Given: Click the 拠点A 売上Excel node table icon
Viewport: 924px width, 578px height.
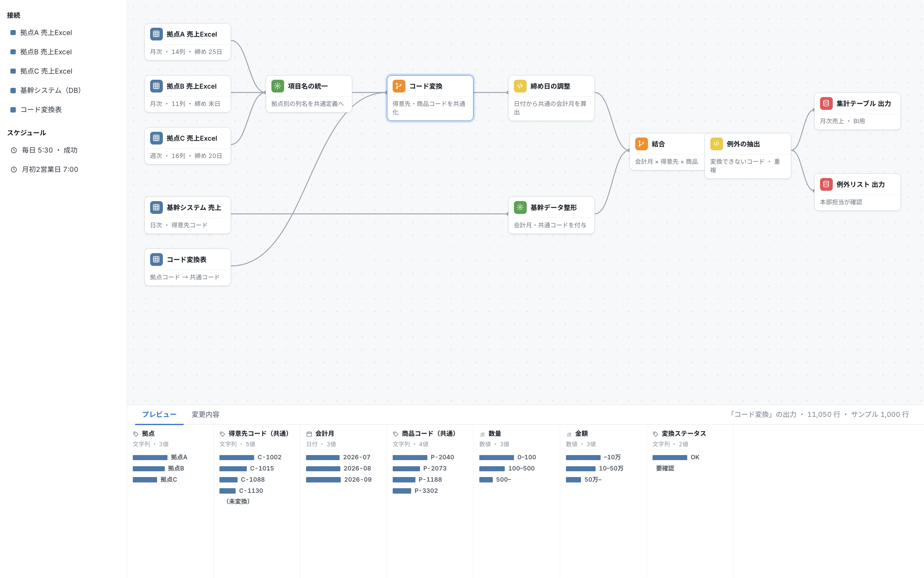Looking at the screenshot, I should pos(156,34).
